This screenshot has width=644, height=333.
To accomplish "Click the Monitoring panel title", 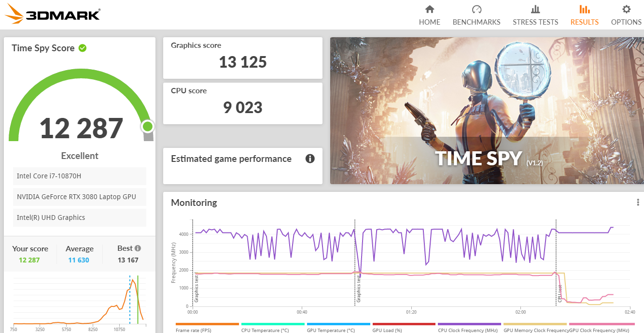I will pos(194,203).
